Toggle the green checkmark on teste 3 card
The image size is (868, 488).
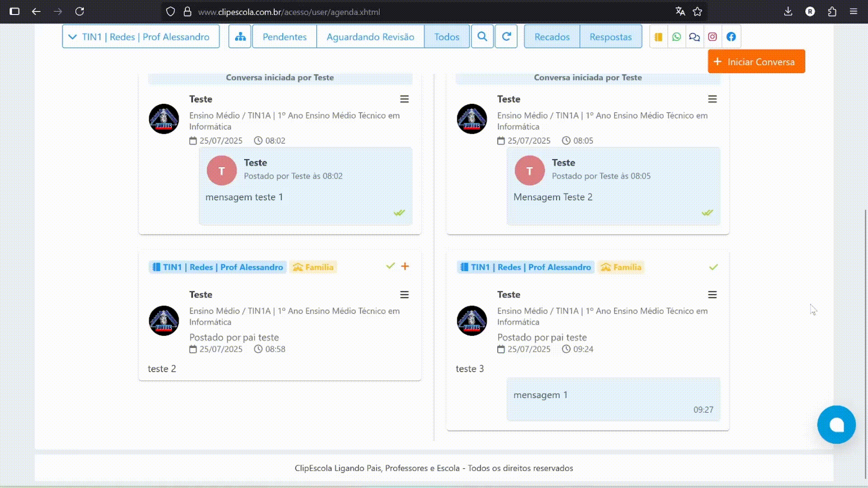713,267
